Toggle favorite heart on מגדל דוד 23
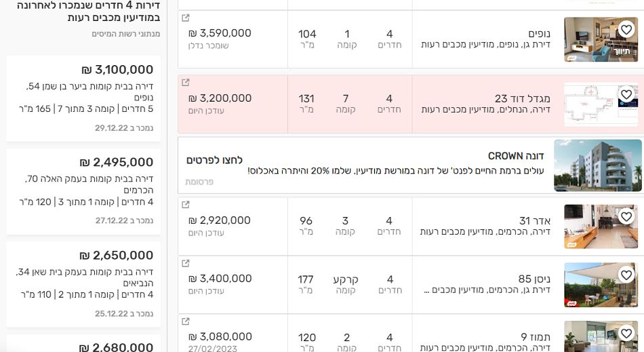The height and width of the screenshot is (352, 644). [626, 94]
